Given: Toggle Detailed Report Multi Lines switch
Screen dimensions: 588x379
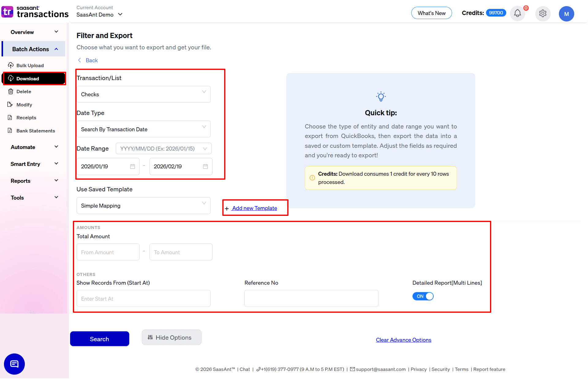Looking at the screenshot, I should click(x=423, y=296).
